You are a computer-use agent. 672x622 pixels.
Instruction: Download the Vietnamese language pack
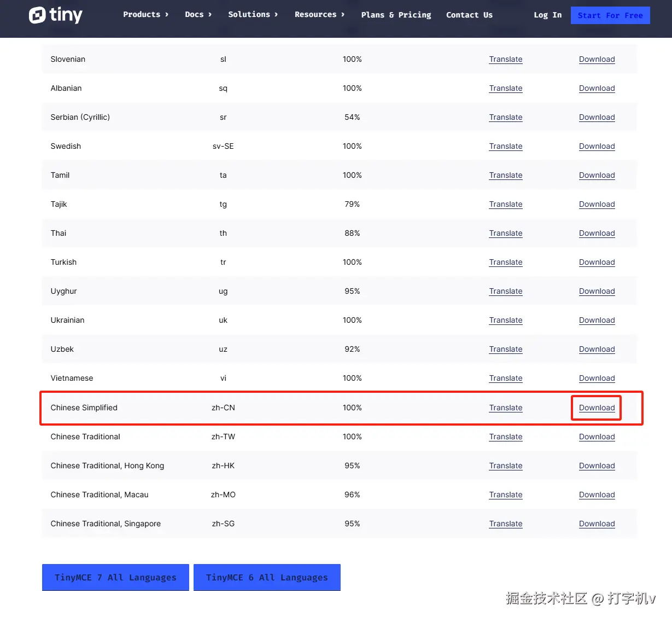point(597,378)
